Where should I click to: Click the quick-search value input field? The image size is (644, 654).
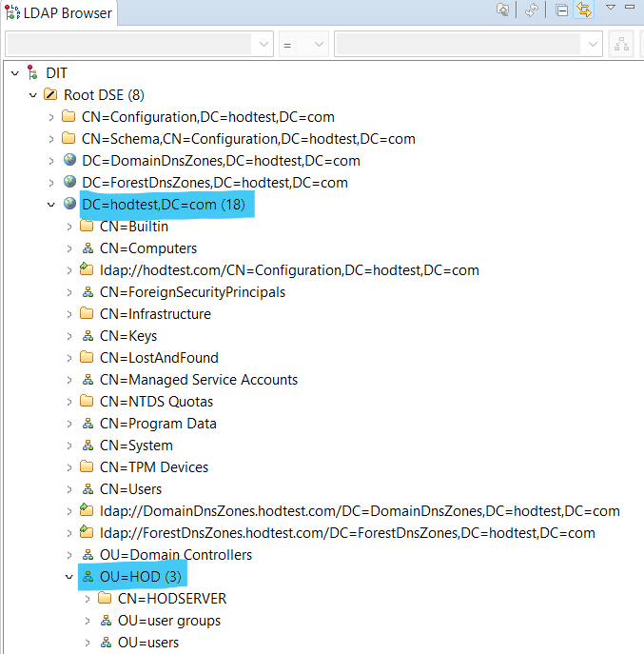(459, 44)
